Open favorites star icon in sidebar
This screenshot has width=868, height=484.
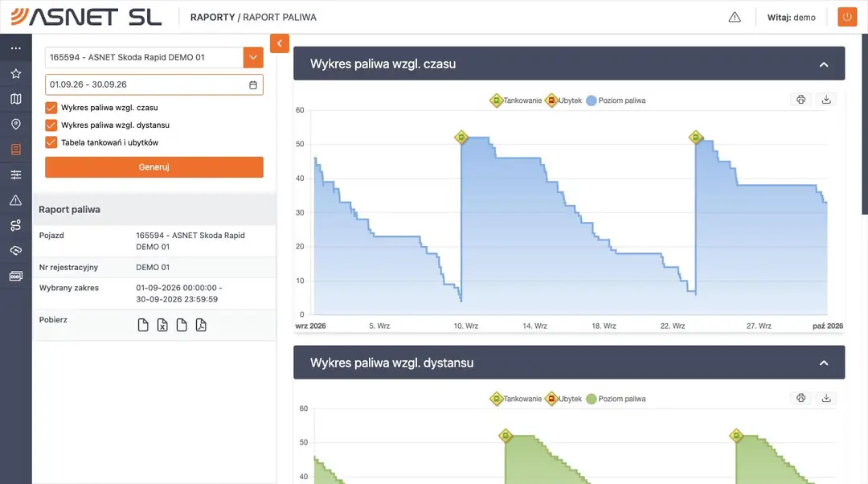[x=15, y=74]
